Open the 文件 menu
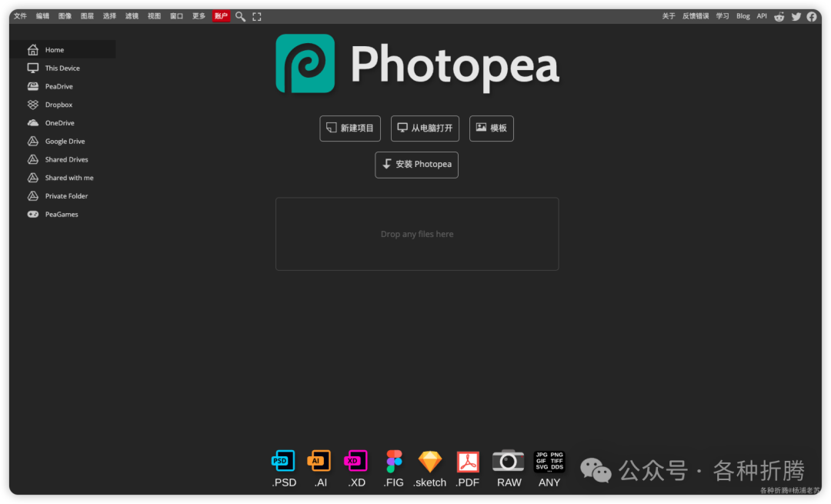The width and height of the screenshot is (831, 504). tap(20, 16)
